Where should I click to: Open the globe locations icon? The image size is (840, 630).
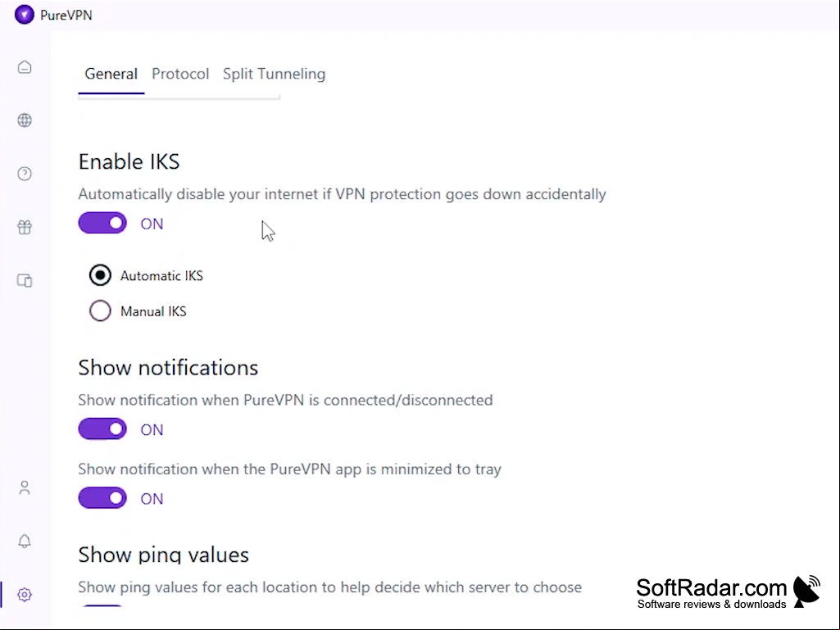(25, 120)
